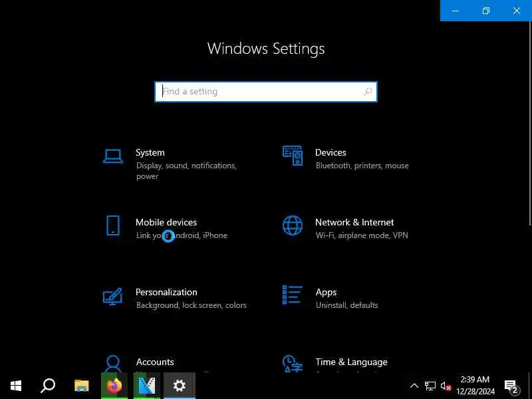This screenshot has height=399, width=532.
Task: Open the Network & Internet globe icon
Action: tap(293, 225)
